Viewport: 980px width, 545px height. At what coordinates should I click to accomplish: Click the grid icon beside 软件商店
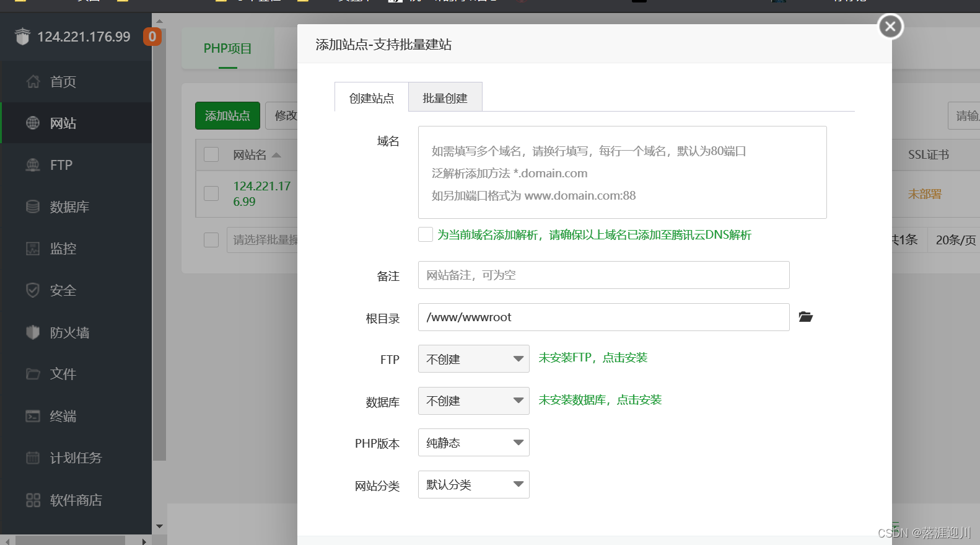(33, 500)
